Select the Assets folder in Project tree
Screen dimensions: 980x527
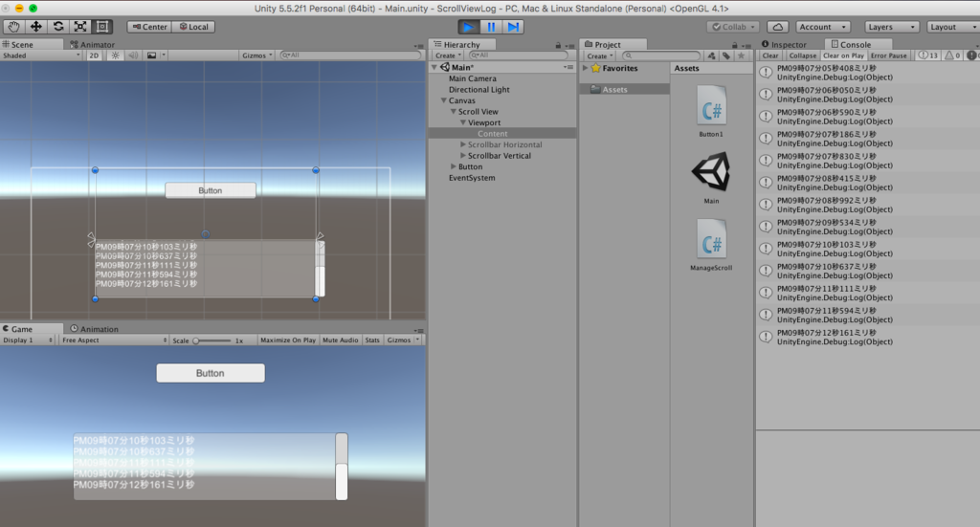[615, 90]
